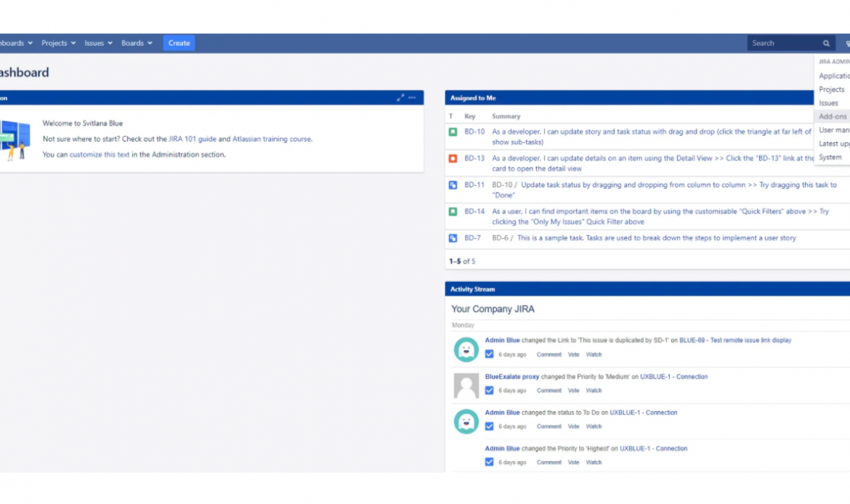
Task: Click the BD-10 story type icon
Action: point(453,131)
